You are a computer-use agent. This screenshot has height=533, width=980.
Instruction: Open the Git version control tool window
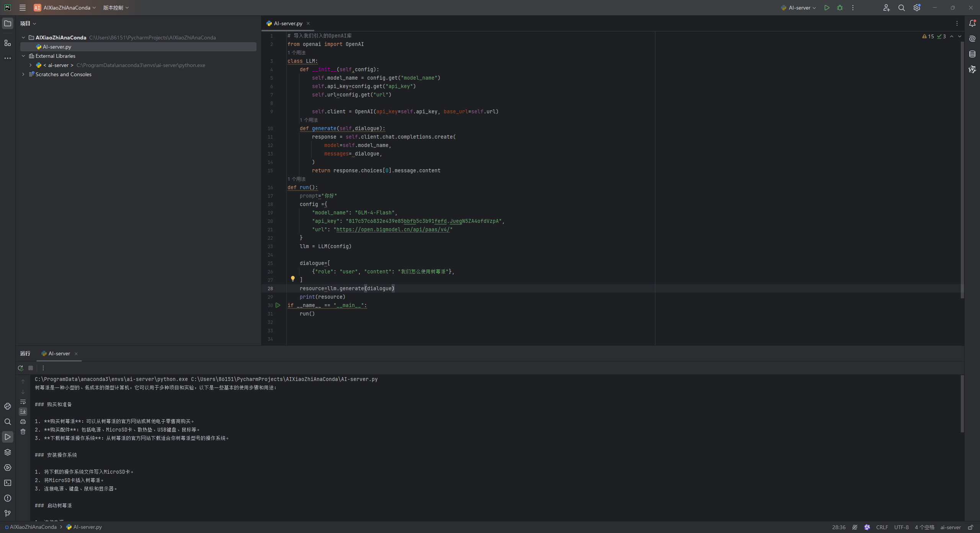8,513
